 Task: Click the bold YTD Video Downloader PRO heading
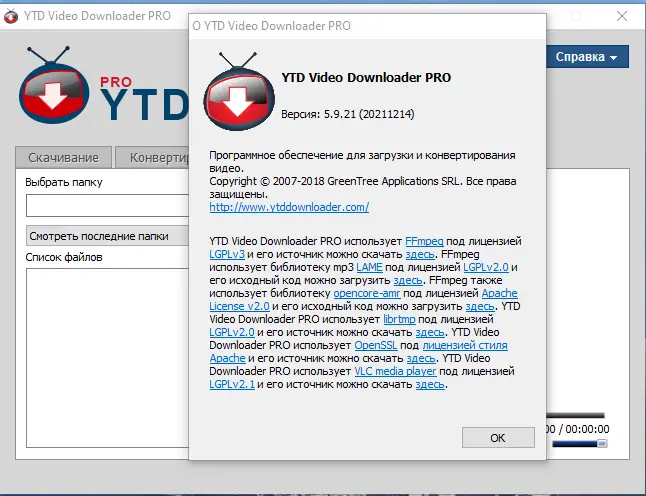pyautogui.click(x=366, y=77)
